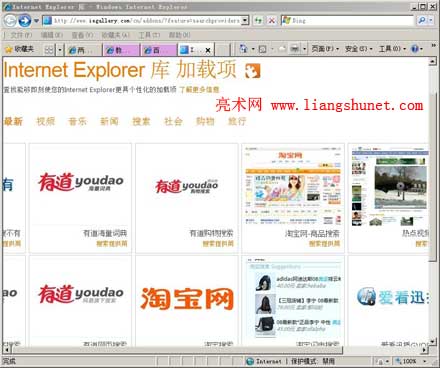This screenshot has width=440, height=368.
Task: Open a new blank tab
Action: pyautogui.click(x=223, y=50)
